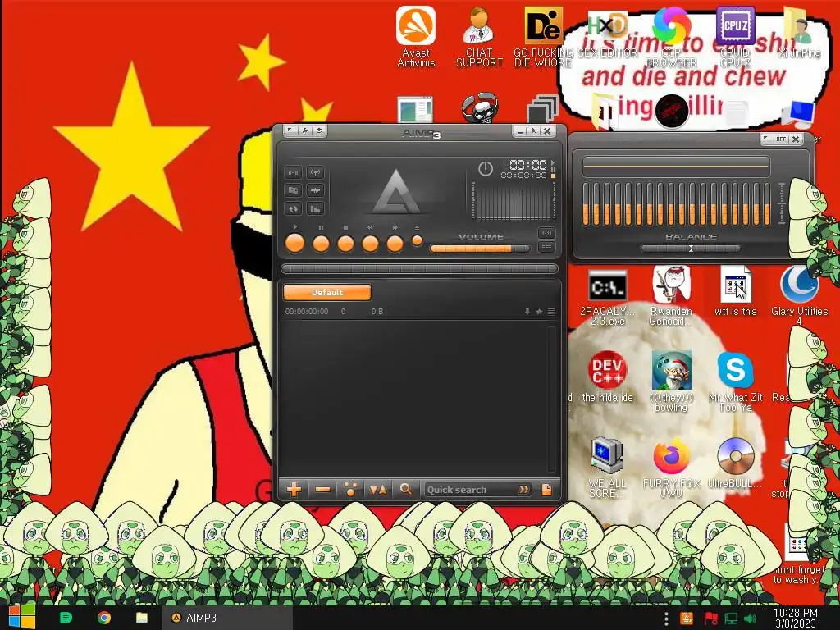840x630 pixels.
Task: Open the Windows Start menu
Action: pos(21,617)
